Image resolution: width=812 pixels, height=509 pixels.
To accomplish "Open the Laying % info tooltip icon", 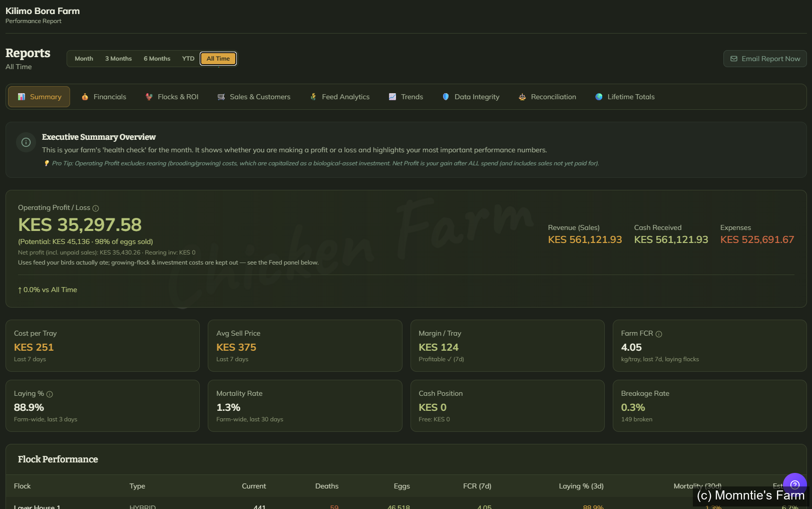I will click(x=50, y=394).
